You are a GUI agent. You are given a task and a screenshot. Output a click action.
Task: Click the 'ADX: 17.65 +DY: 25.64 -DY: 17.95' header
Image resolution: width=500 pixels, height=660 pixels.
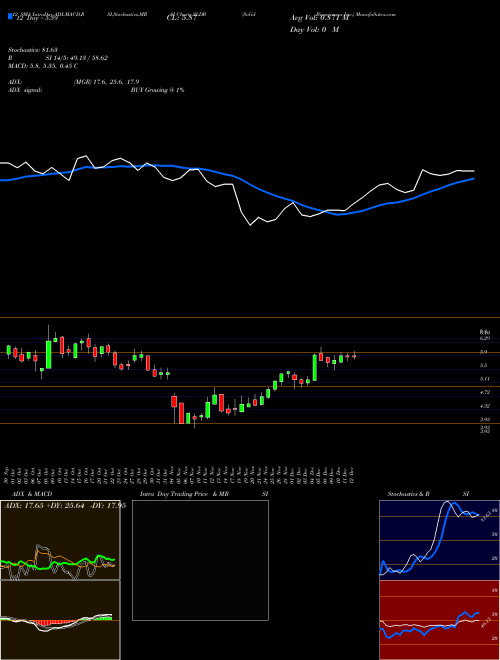(x=65, y=506)
